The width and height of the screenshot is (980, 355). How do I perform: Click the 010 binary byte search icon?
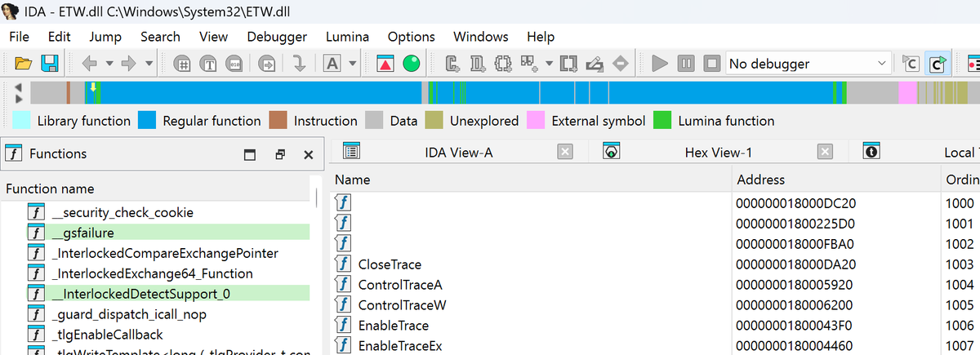pyautogui.click(x=234, y=63)
